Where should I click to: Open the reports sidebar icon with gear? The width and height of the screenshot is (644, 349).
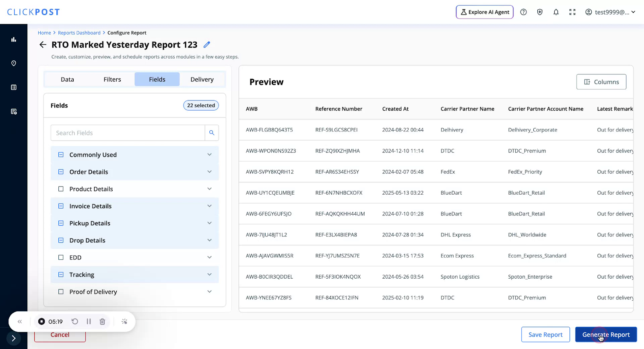14,111
